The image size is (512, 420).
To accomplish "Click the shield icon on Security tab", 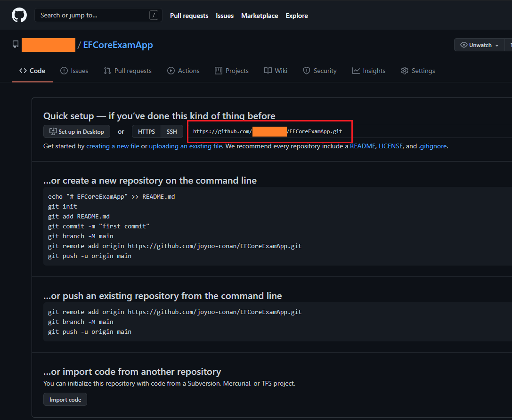I will [x=306, y=71].
